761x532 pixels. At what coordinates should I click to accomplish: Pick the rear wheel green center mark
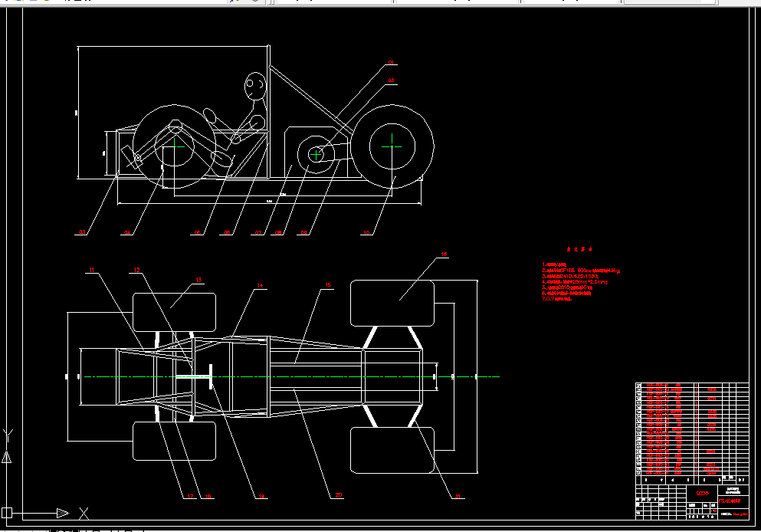coord(392,146)
